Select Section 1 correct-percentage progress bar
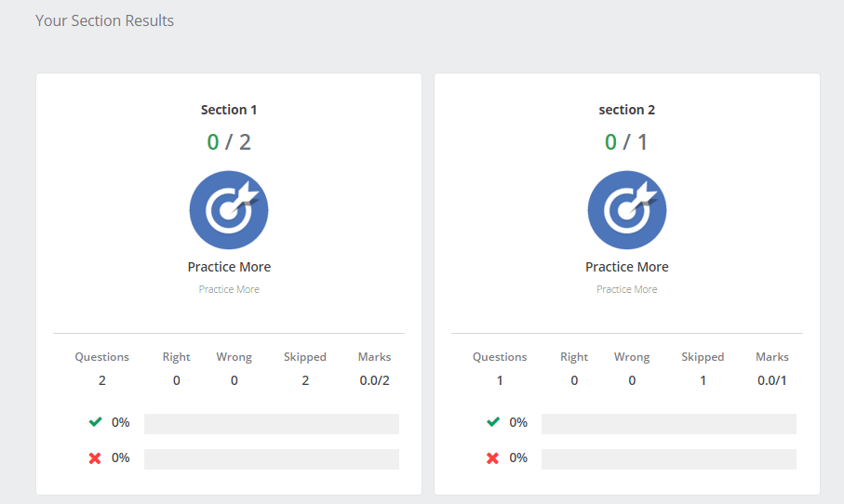Screen dimensions: 844x504 click(x=272, y=424)
